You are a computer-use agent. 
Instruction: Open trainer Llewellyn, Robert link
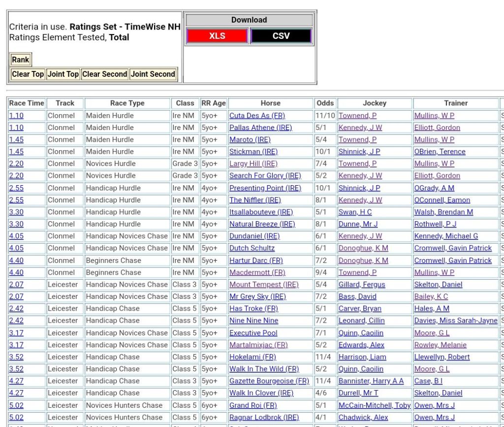pyautogui.click(x=441, y=357)
